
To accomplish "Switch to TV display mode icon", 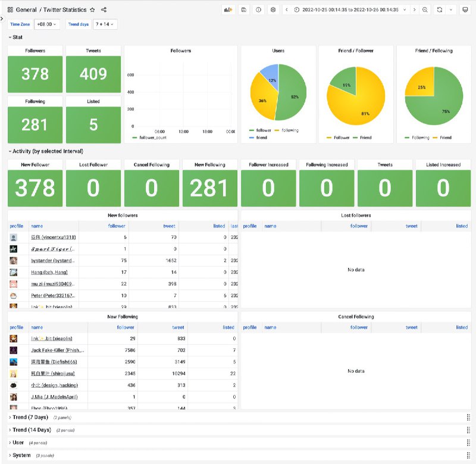I will pyautogui.click(x=465, y=10).
